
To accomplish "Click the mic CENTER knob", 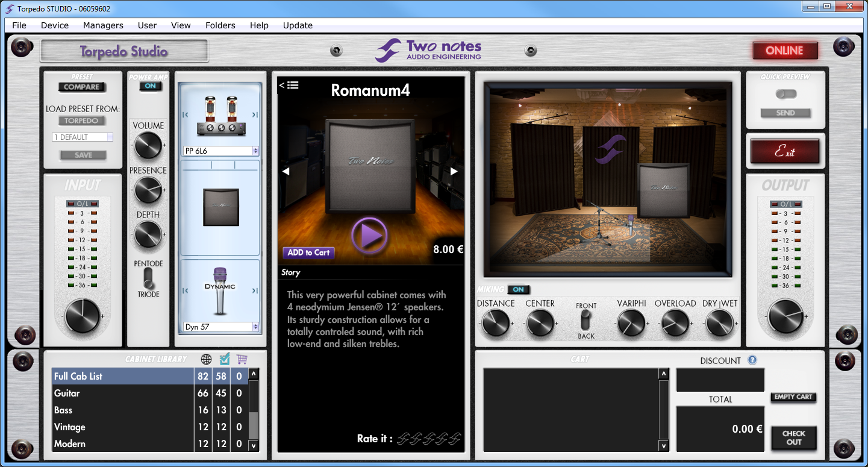I will [x=540, y=323].
